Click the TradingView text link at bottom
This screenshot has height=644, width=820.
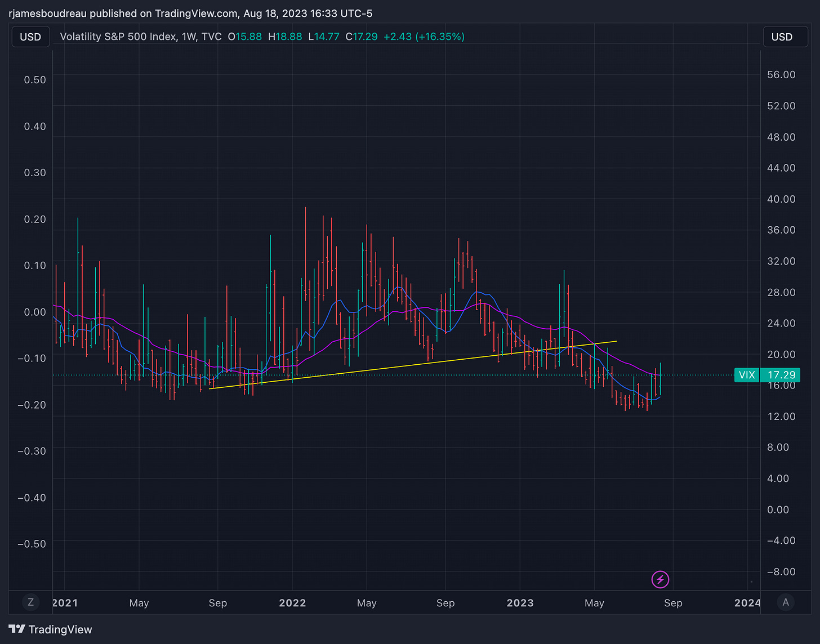tap(60, 629)
